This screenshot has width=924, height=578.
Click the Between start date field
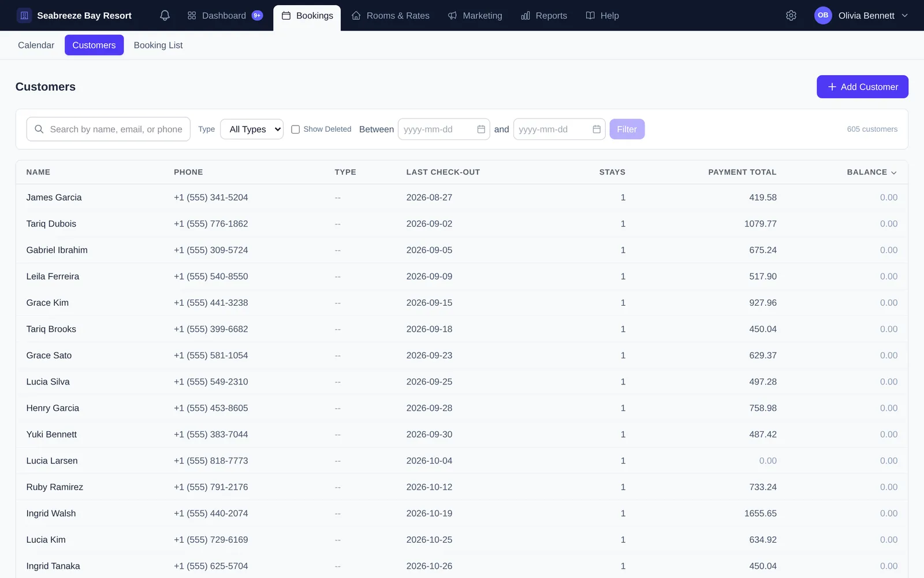444,129
